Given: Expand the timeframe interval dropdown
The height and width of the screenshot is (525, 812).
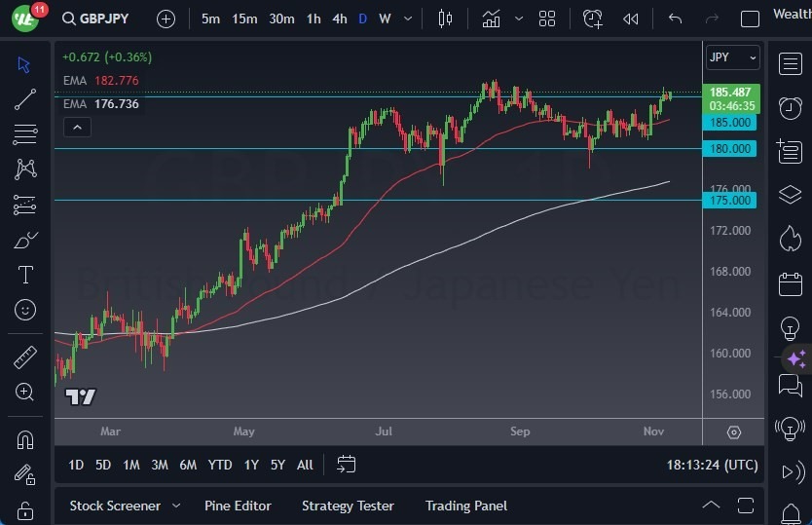Looking at the screenshot, I should pyautogui.click(x=408, y=19).
